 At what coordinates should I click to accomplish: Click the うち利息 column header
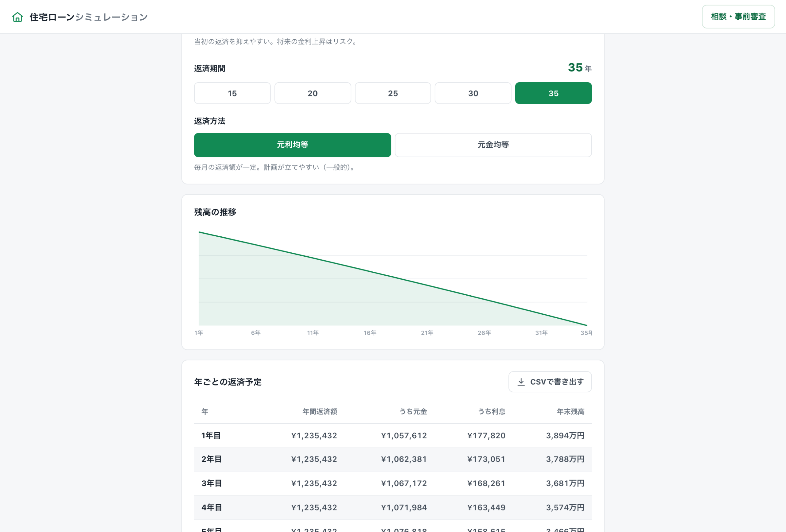[x=492, y=412]
